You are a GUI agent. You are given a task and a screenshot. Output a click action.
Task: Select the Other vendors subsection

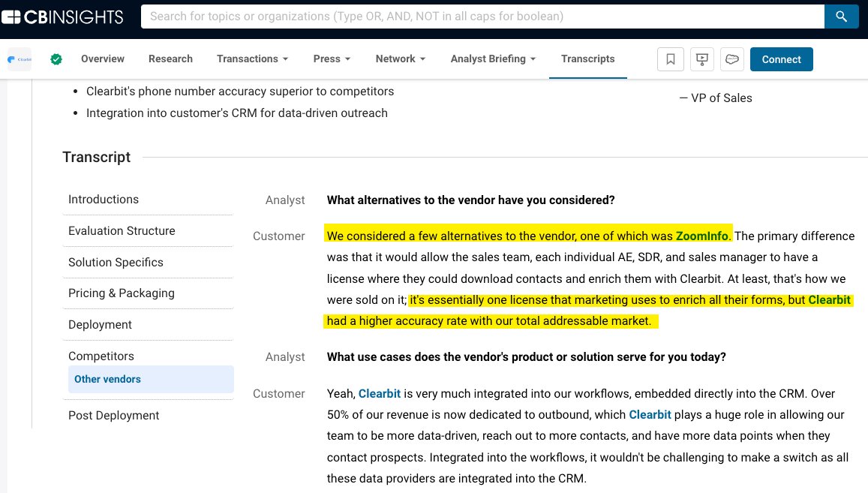151,380
